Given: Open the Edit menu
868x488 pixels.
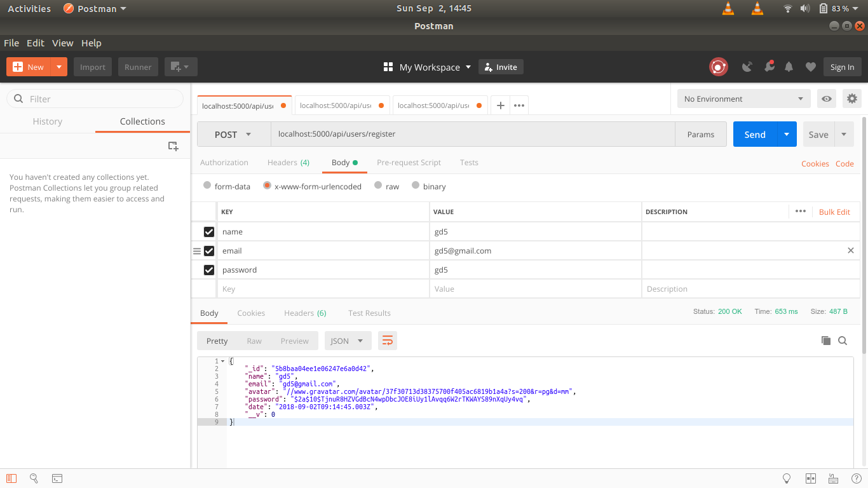Looking at the screenshot, I should (x=36, y=43).
